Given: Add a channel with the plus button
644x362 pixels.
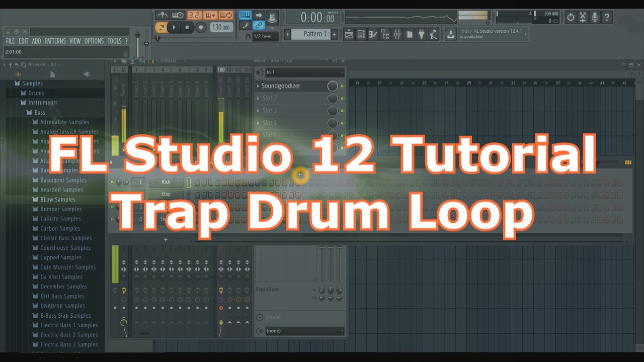Looking at the screenshot, I should [166, 240].
